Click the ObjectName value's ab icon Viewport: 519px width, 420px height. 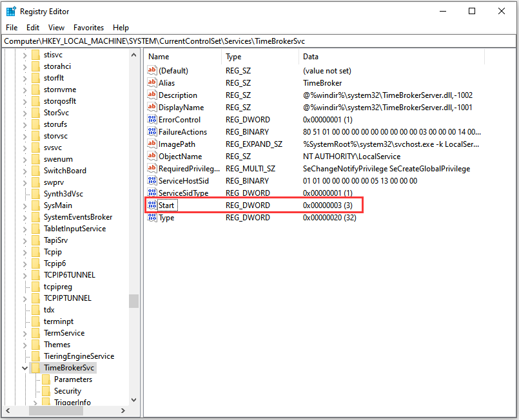click(152, 156)
